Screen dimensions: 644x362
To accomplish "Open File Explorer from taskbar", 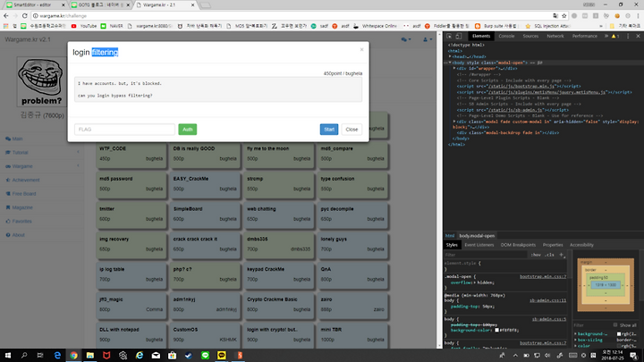I will (90, 356).
